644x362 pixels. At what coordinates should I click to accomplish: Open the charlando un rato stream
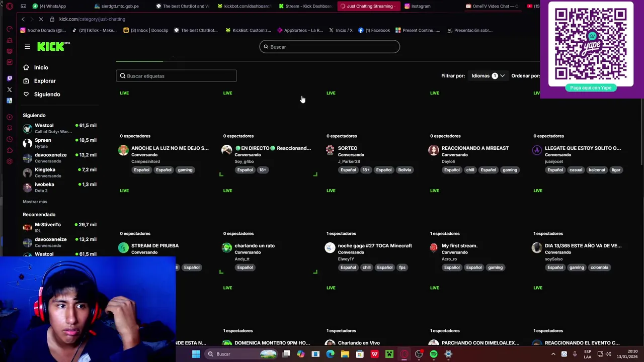[x=255, y=246]
